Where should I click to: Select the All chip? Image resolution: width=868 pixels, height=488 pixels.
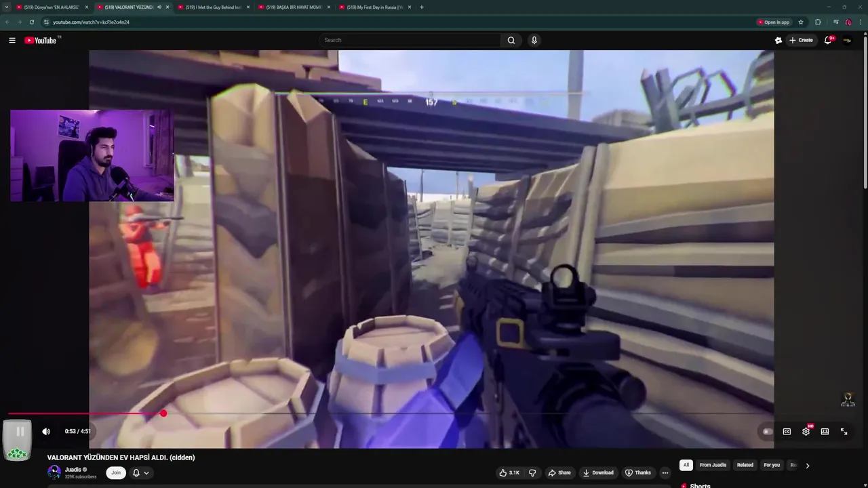coord(686,465)
